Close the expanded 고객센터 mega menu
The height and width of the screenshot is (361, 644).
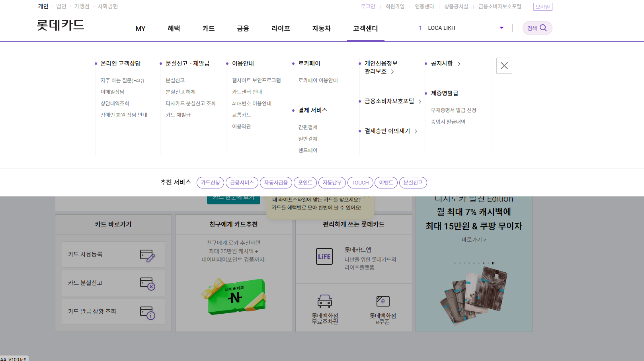point(504,65)
